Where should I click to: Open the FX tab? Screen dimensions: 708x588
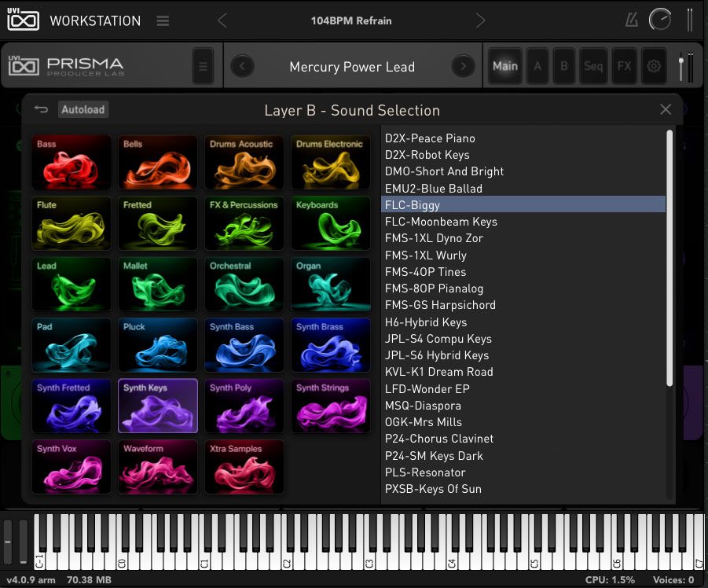point(624,66)
